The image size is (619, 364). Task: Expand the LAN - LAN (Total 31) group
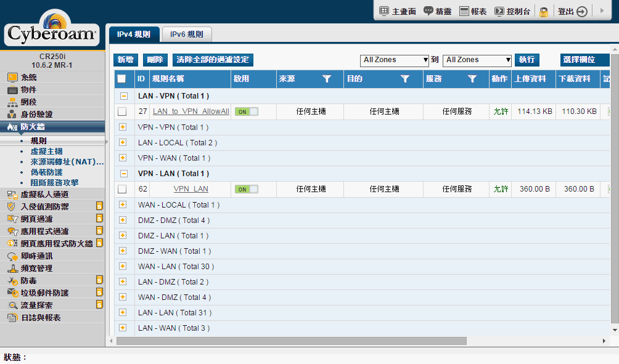(x=122, y=312)
